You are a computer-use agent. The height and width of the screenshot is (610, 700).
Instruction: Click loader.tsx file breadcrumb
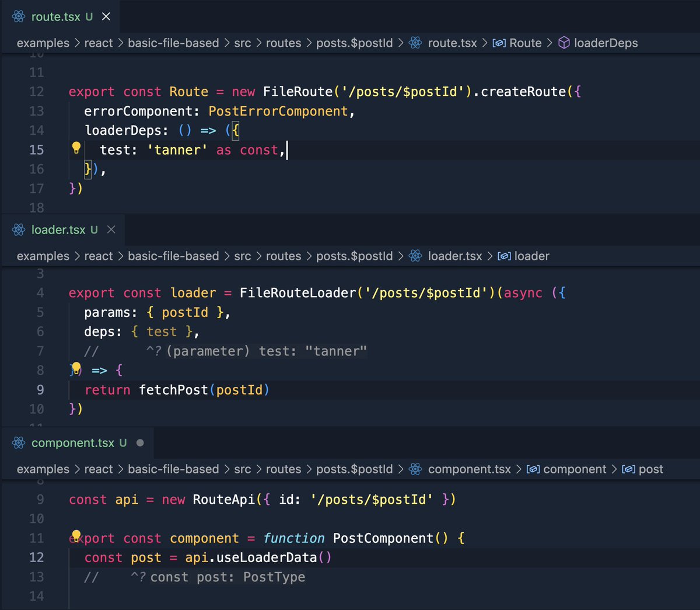click(x=455, y=256)
